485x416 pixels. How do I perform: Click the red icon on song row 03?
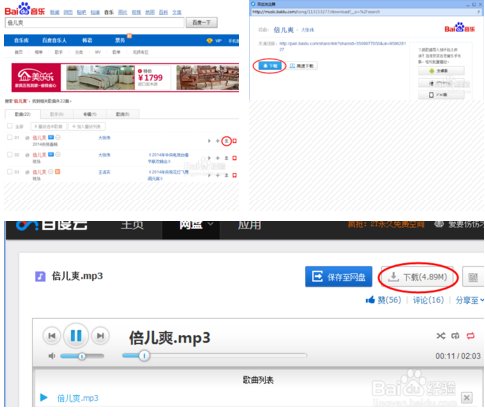coord(235,175)
